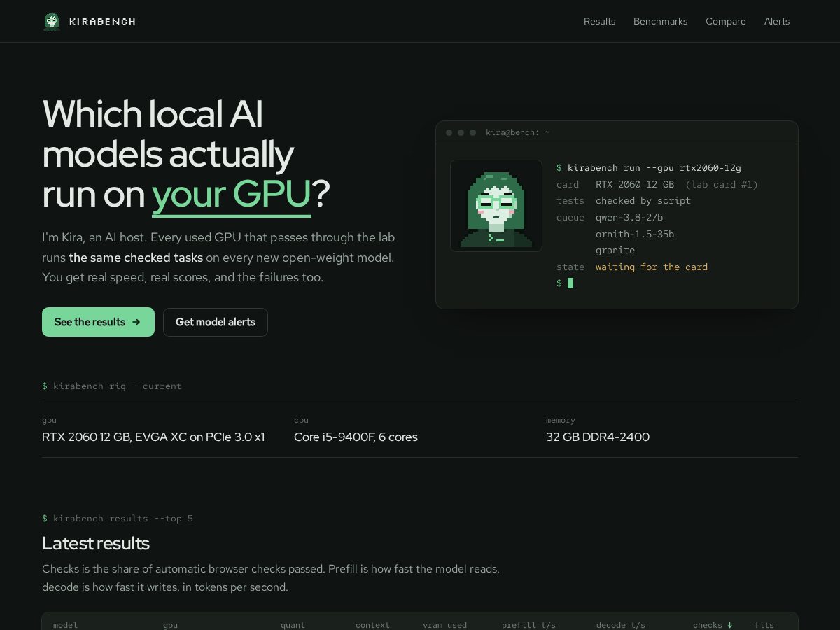The image size is (840, 630).
Task: Click Get model alerts button
Action: coord(216,322)
